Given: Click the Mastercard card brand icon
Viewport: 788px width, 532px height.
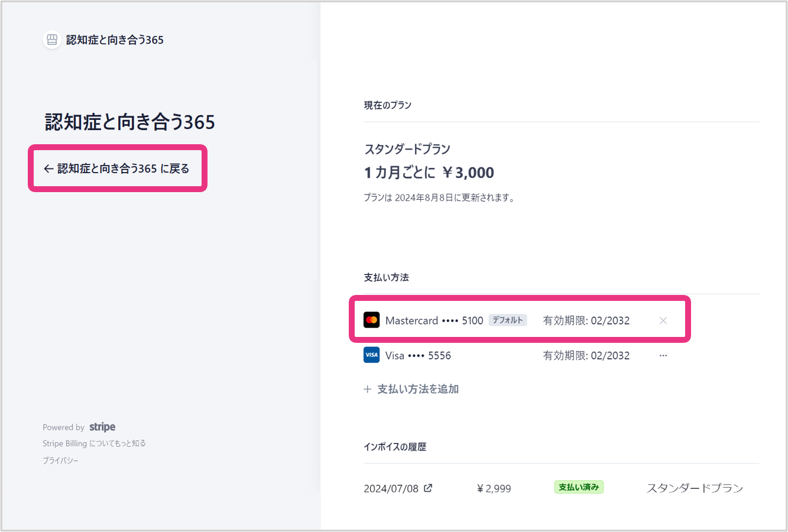Looking at the screenshot, I should [371, 320].
